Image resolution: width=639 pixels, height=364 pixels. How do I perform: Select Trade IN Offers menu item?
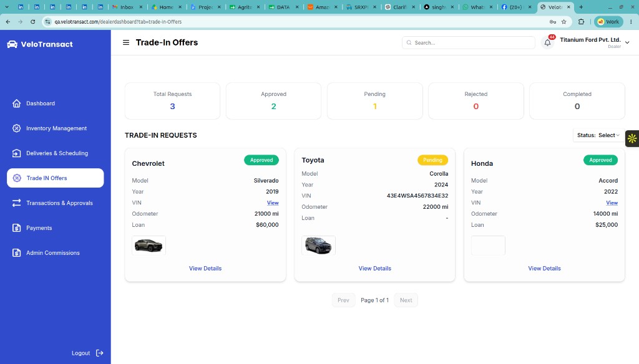coord(56,178)
